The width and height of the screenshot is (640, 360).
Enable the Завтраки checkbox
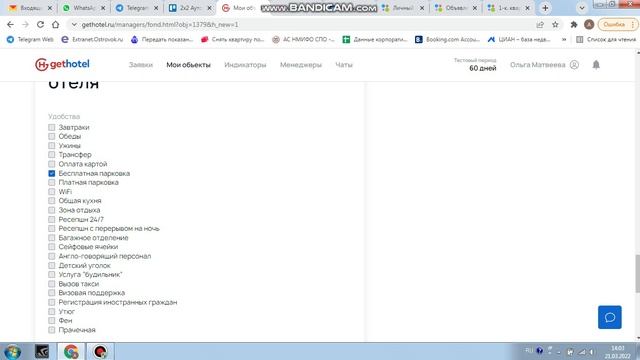click(51, 127)
